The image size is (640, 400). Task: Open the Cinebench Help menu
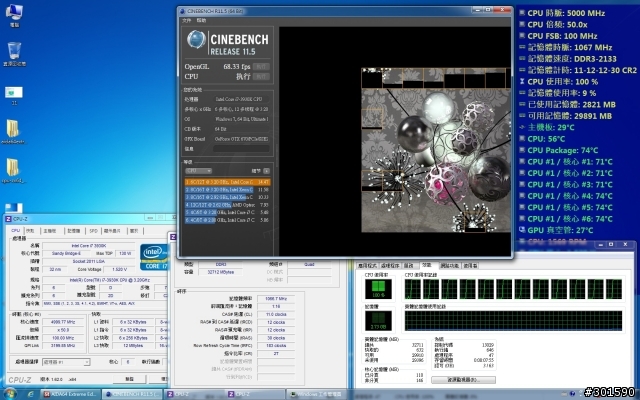[x=201, y=20]
